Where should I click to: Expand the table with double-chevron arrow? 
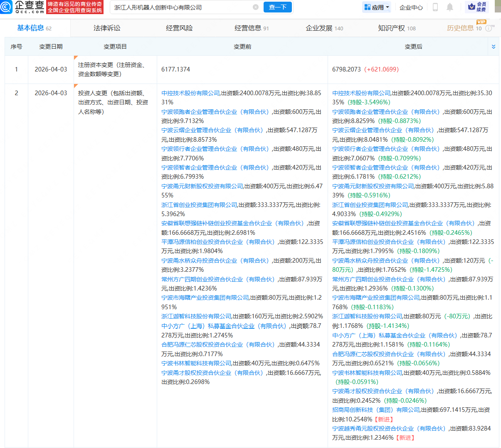click(x=494, y=47)
